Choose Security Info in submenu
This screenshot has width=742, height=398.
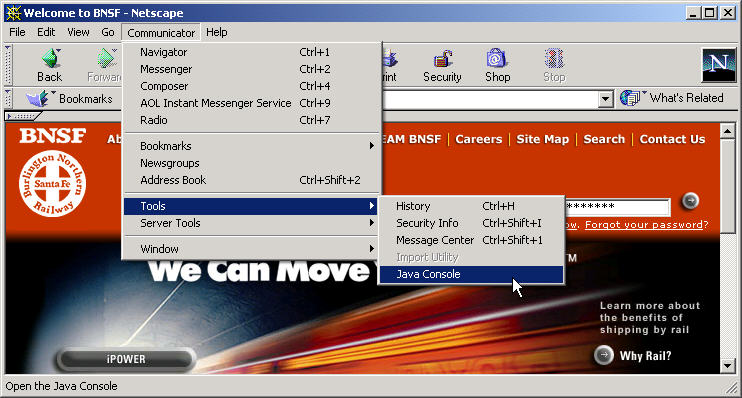tap(471, 223)
